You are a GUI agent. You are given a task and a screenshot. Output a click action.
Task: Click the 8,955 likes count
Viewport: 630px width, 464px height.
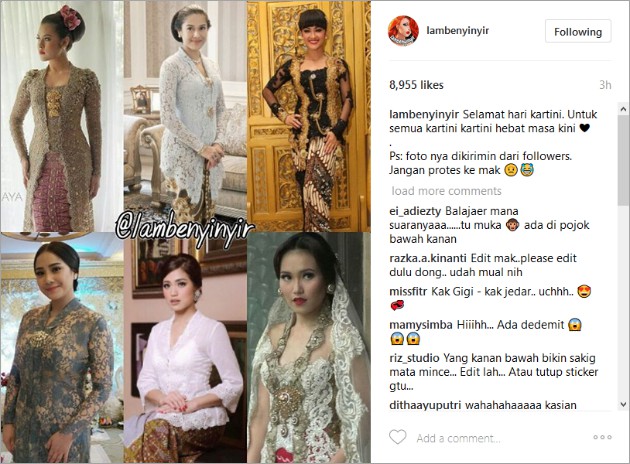[416, 85]
